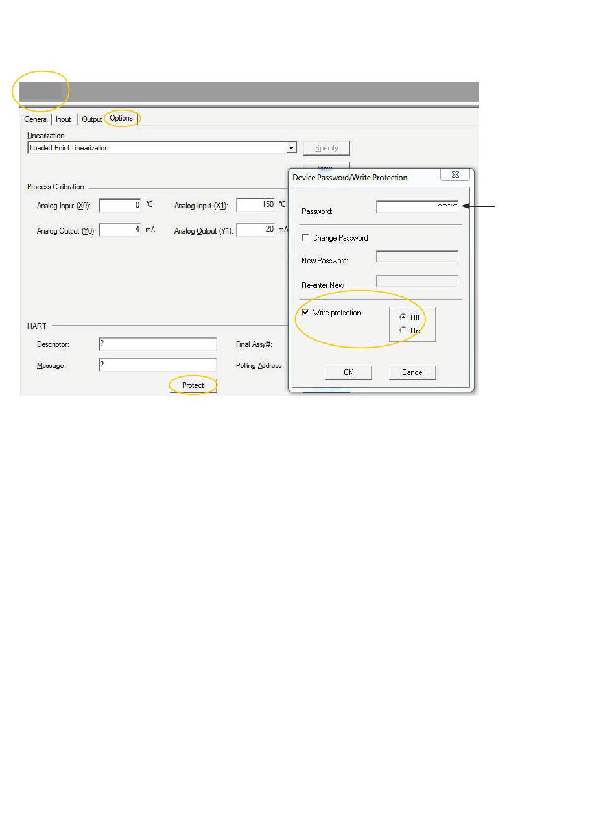Click the 'Final Assy#:' label
The height and width of the screenshot is (840, 616).
pos(254,344)
